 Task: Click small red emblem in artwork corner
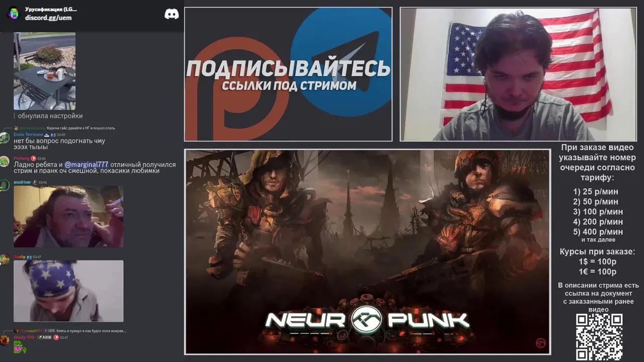[x=541, y=343]
